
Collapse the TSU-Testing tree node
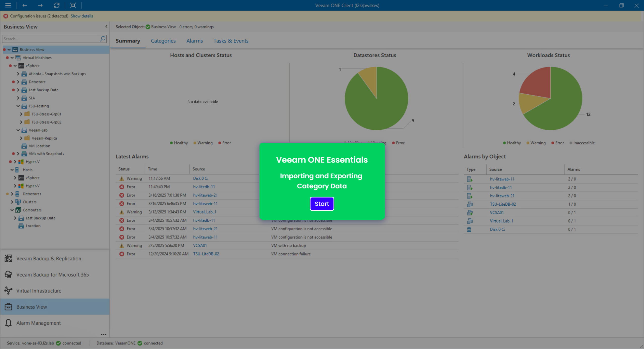tap(18, 106)
